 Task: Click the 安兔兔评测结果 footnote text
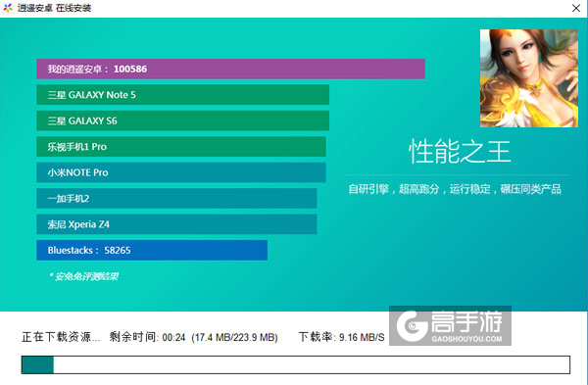click(x=83, y=276)
